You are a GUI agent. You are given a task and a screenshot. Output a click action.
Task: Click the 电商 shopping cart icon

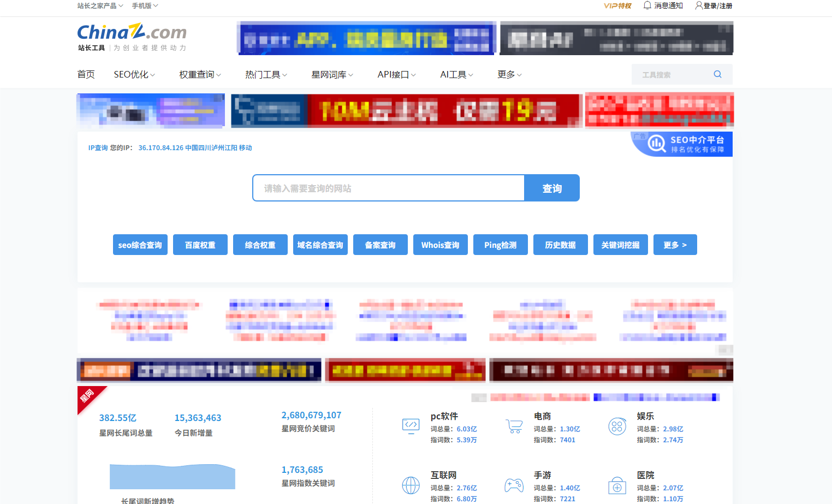[514, 426]
